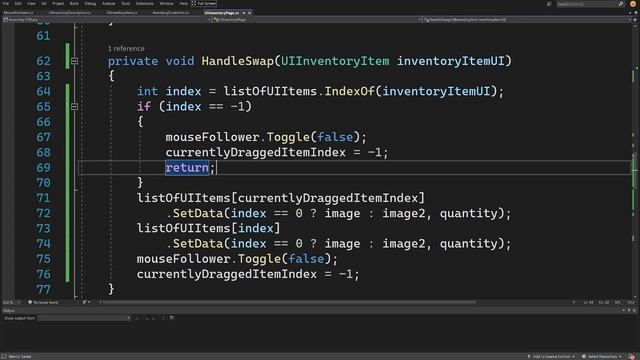Pin the UIInventoryPage.cs tab
The height and width of the screenshot is (360, 640).
pos(244,13)
